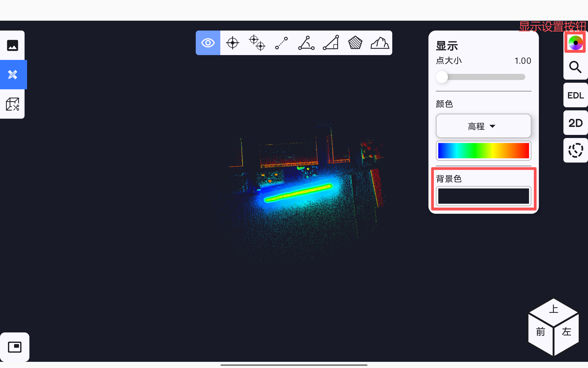The width and height of the screenshot is (588, 368).
Task: Select the volume terrain measurement tool
Action: (x=380, y=43)
